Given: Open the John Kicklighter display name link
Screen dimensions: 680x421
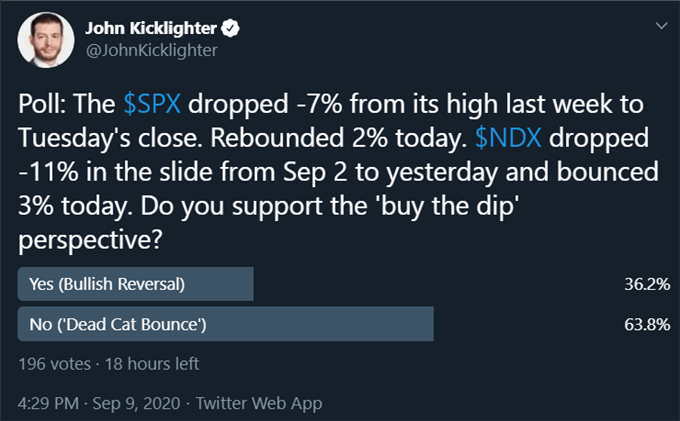Looking at the screenshot, I should [151, 29].
